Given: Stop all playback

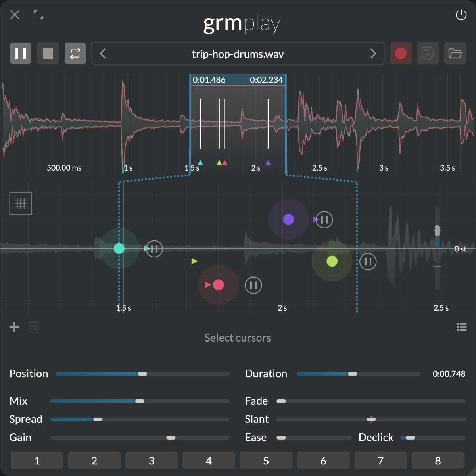Looking at the screenshot, I should [48, 54].
